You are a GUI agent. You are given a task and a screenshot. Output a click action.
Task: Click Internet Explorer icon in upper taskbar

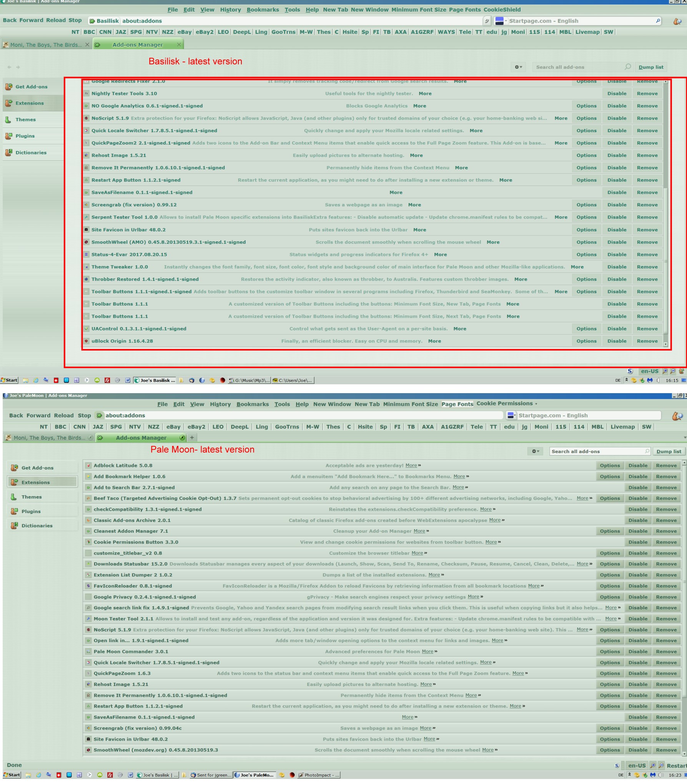(36, 380)
